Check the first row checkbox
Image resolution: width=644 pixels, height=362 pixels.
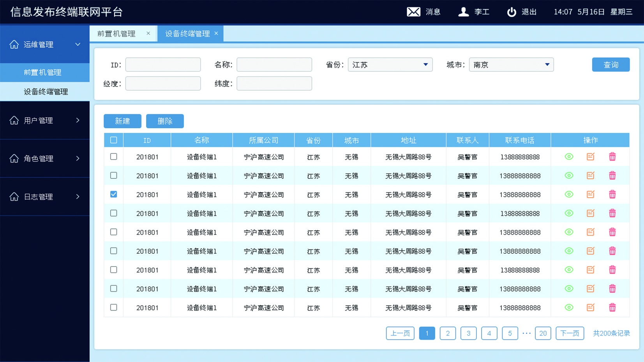[x=113, y=157]
